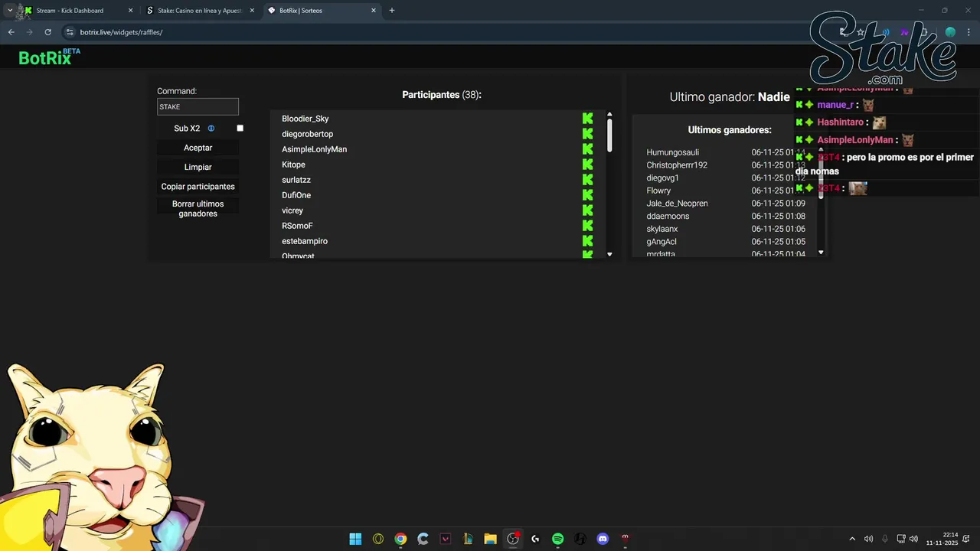Image resolution: width=980 pixels, height=551 pixels.
Task: Click the Ultimo ganador: Nadie text
Action: pos(730,97)
